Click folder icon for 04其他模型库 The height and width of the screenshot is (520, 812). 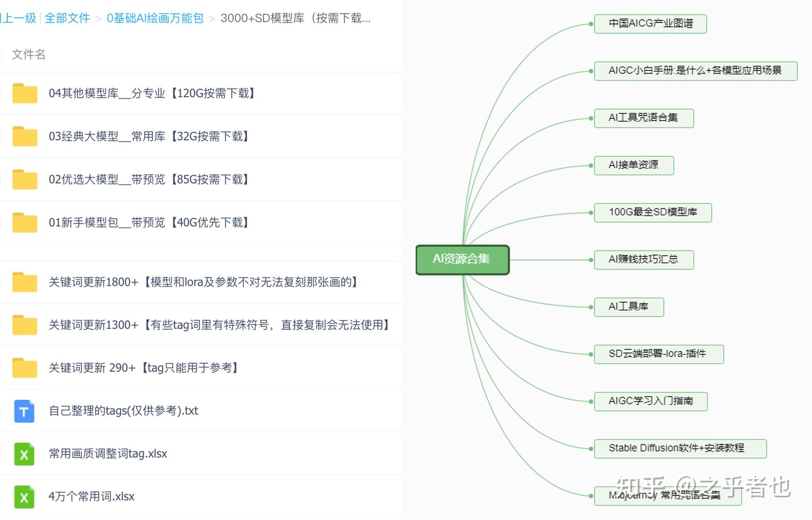(24, 93)
